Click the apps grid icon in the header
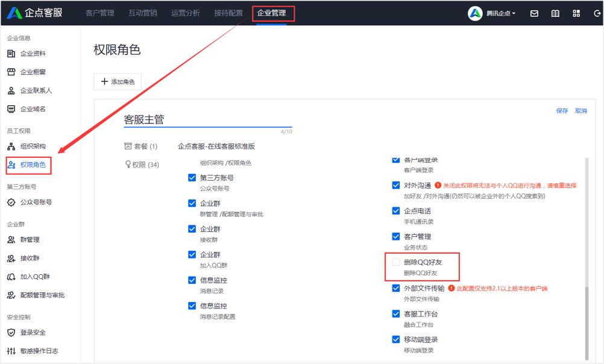 pos(575,13)
